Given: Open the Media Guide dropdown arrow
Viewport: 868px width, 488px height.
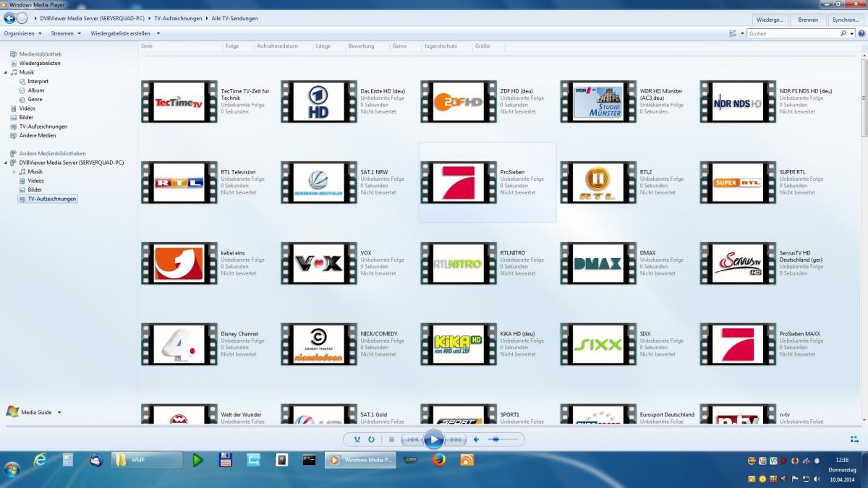Looking at the screenshot, I should click(59, 413).
